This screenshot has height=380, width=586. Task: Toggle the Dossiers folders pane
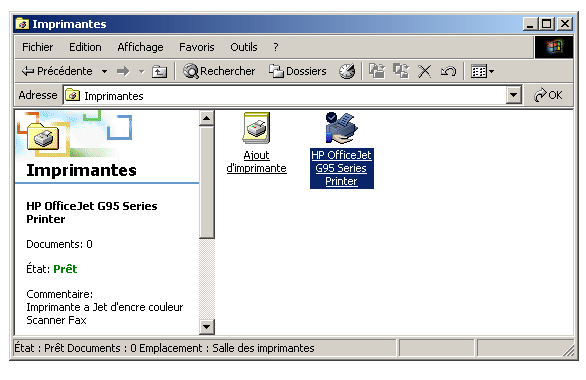click(x=297, y=71)
